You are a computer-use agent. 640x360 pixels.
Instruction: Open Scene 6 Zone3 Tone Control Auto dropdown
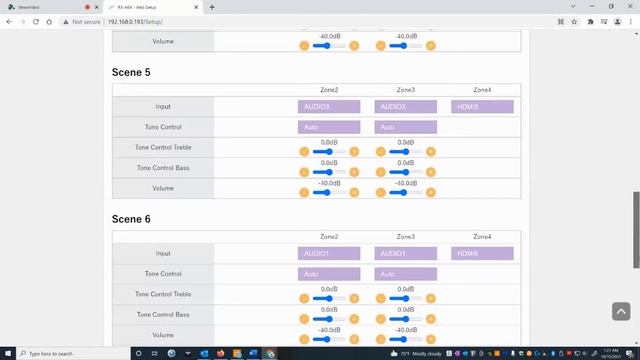click(406, 274)
